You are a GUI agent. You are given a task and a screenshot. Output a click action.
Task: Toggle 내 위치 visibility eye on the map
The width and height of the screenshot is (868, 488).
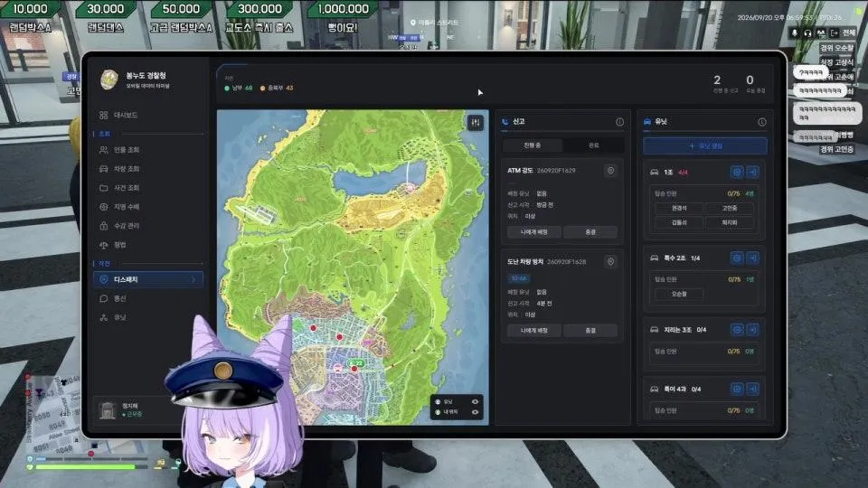[x=475, y=412]
